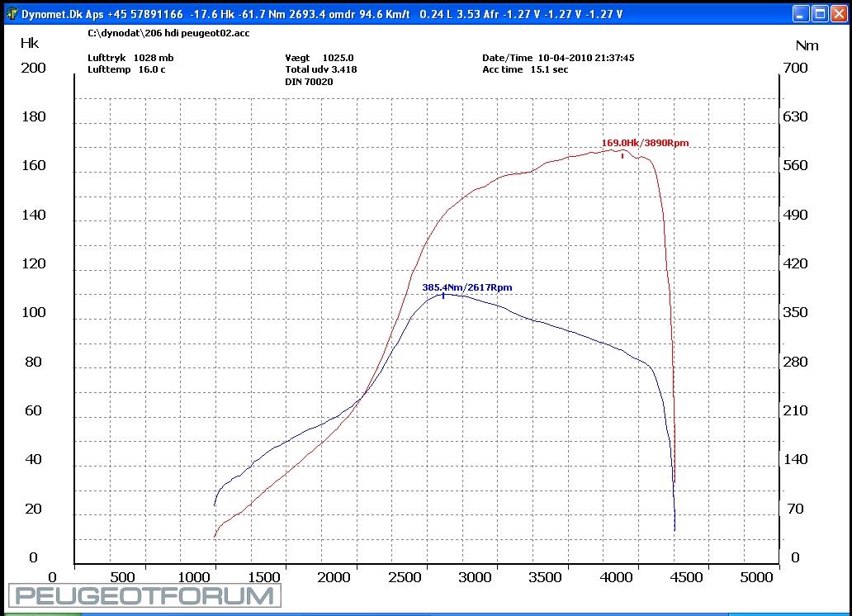Click the 385.4Nm/2617Rpm peak torque label
The width and height of the screenshot is (852, 616).
pyautogui.click(x=466, y=287)
